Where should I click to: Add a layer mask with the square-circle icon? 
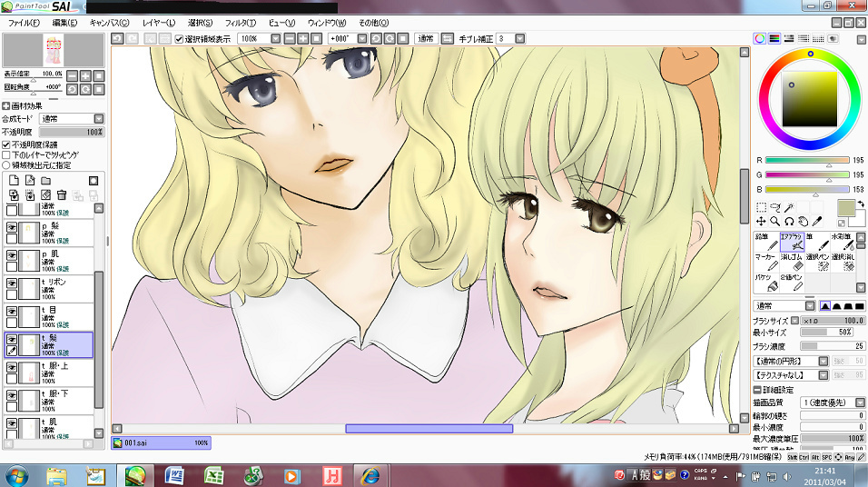[94, 181]
